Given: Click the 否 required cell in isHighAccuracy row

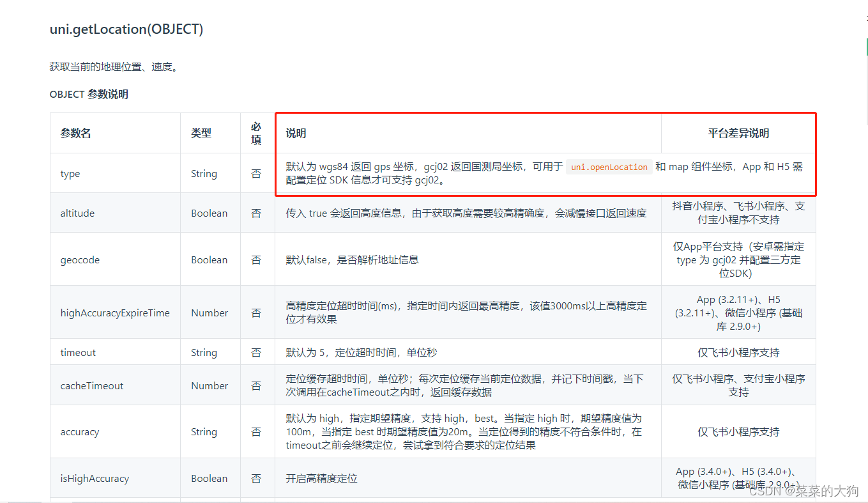Looking at the screenshot, I should (256, 478).
